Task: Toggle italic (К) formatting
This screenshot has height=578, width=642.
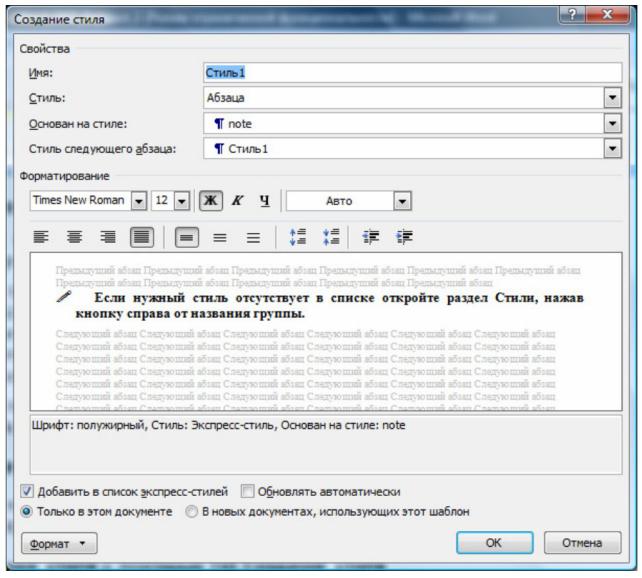Action: point(237,201)
